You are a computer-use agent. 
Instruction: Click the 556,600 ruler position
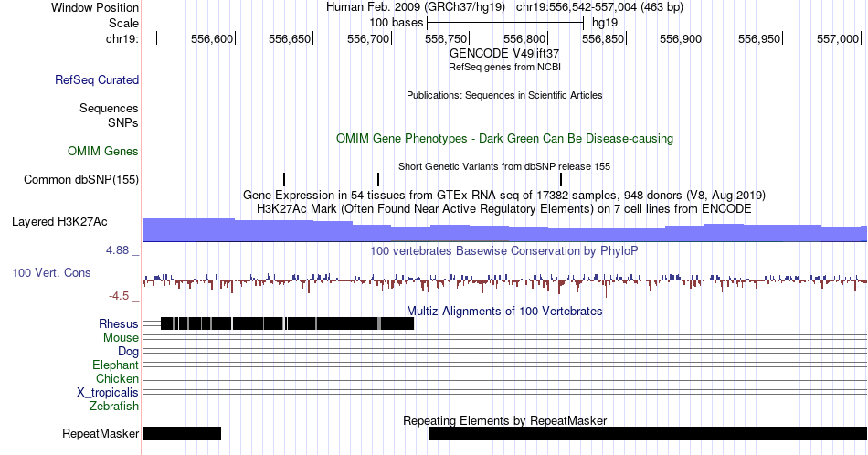tap(212, 38)
